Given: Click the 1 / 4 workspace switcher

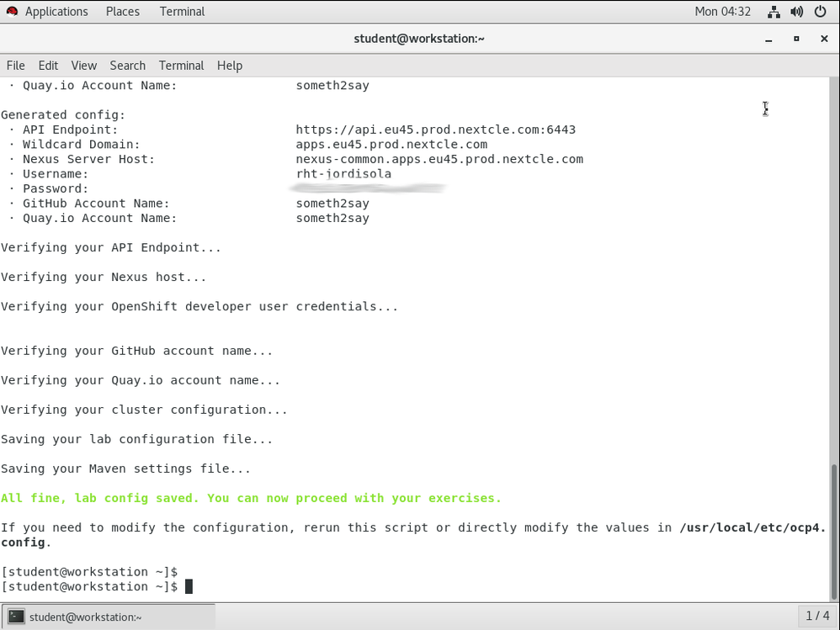Looking at the screenshot, I should 817,616.
